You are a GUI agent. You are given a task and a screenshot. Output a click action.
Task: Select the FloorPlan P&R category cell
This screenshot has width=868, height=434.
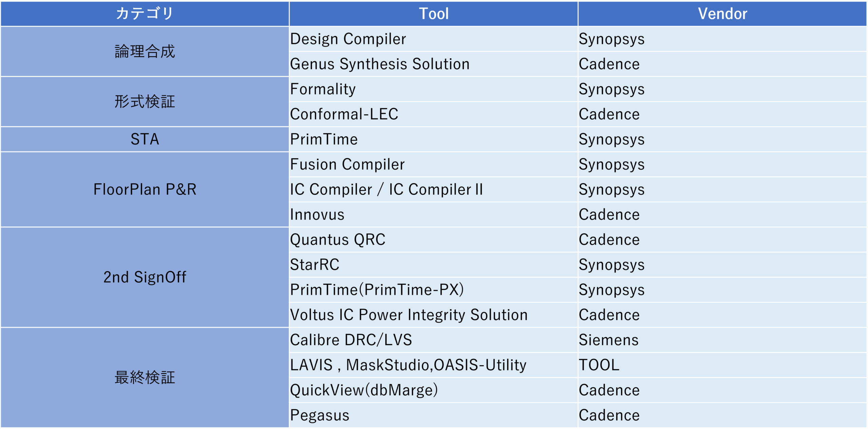[x=145, y=190]
